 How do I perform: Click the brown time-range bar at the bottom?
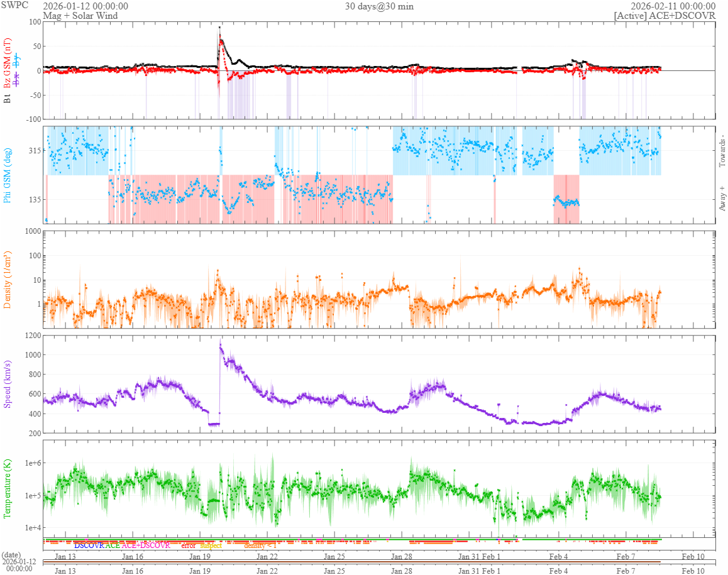point(351,562)
